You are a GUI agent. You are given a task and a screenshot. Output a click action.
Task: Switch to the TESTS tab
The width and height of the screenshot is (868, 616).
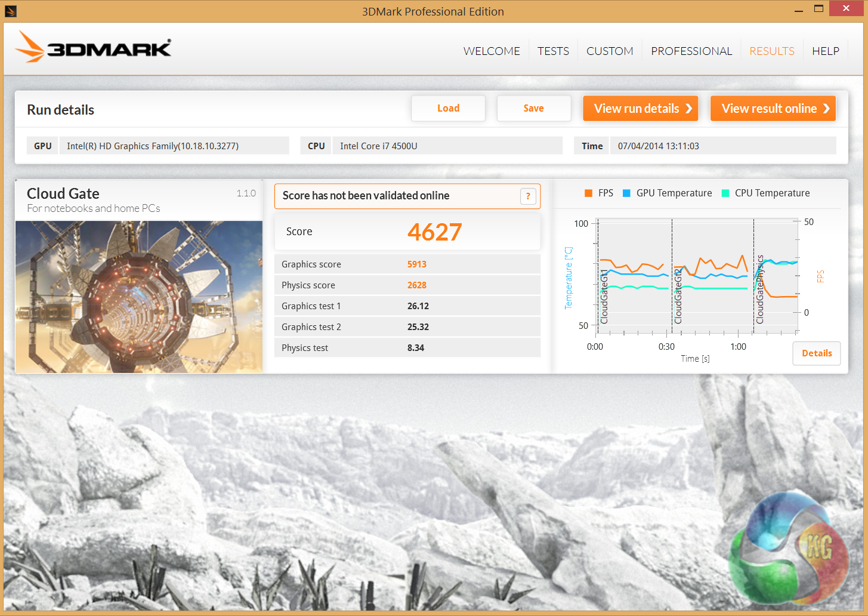(x=553, y=51)
